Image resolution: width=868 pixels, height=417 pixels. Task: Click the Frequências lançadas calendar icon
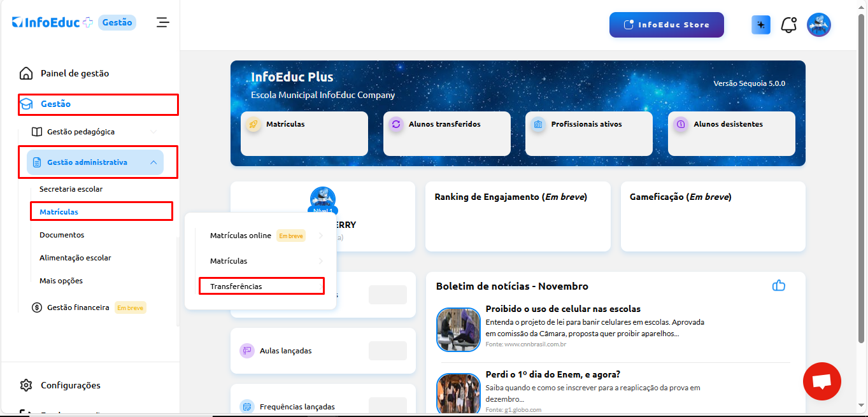point(247,406)
